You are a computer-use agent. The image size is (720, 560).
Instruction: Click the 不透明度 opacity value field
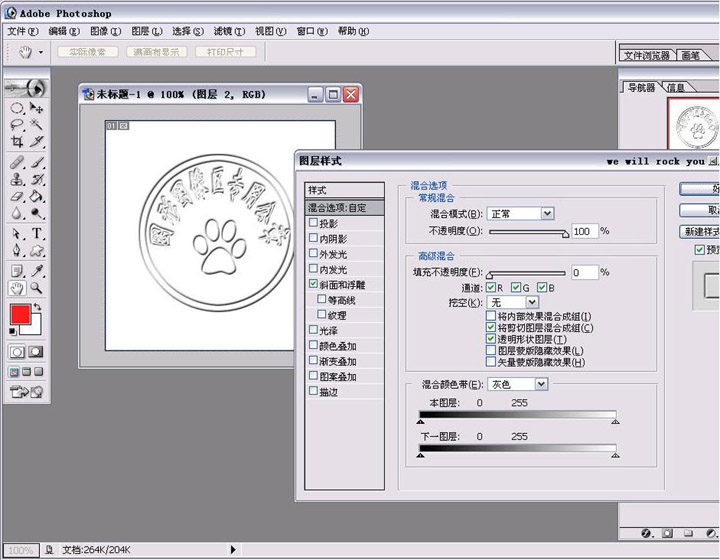(x=583, y=231)
